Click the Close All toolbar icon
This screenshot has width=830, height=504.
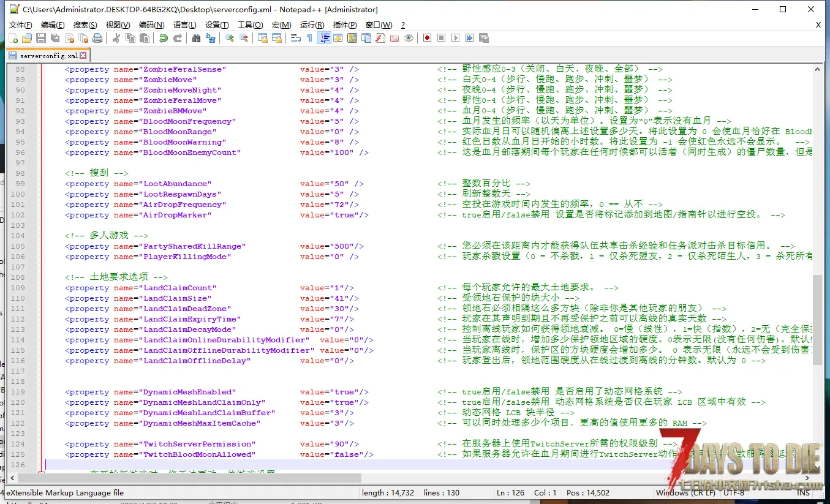[x=83, y=38]
